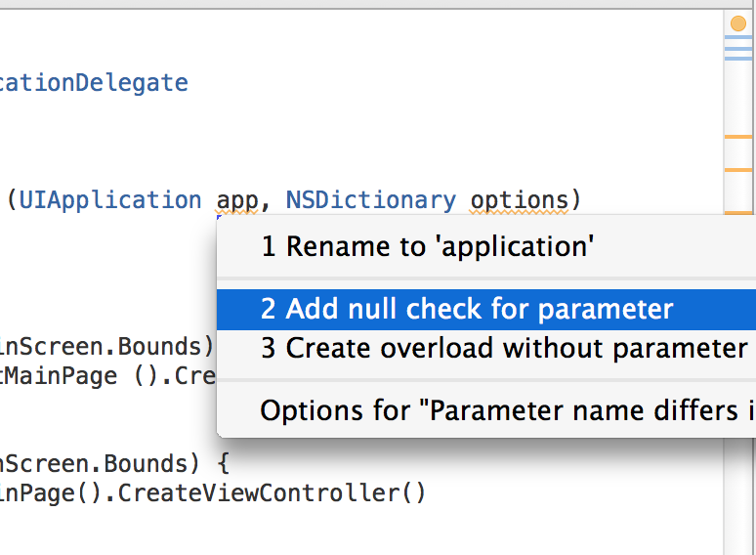Click the orange warning status circle
Image resolution: width=756 pixels, height=555 pixels.
click(737, 23)
